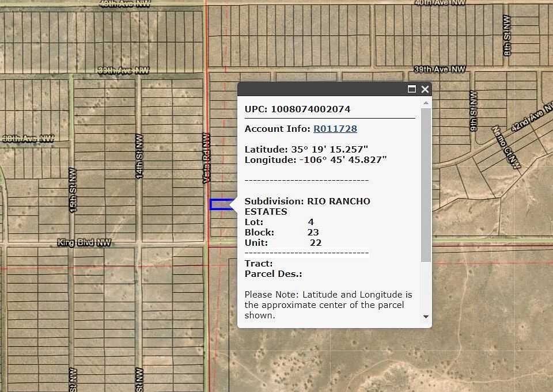Screen dimensions: 553x392
Task: Click the Subdivision: RIO RANCHO ESTATES text
Action: tap(307, 207)
